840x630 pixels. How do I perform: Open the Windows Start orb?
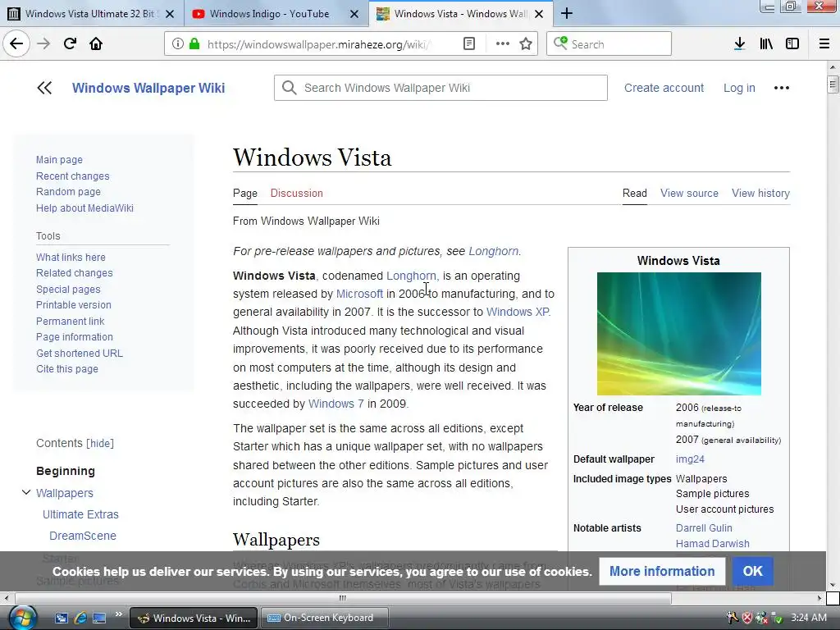pos(22,618)
